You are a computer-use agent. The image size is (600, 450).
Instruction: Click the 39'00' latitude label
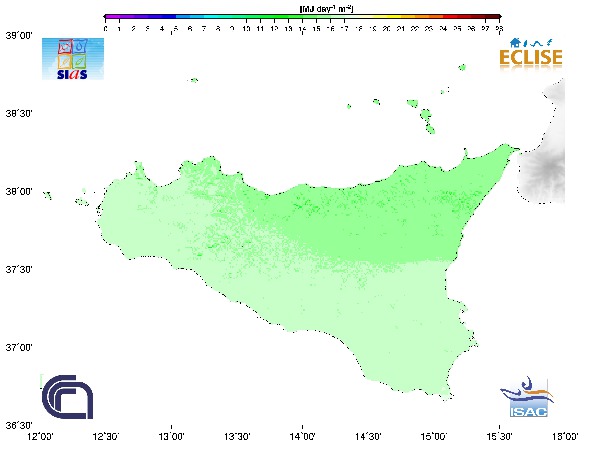pyautogui.click(x=19, y=36)
